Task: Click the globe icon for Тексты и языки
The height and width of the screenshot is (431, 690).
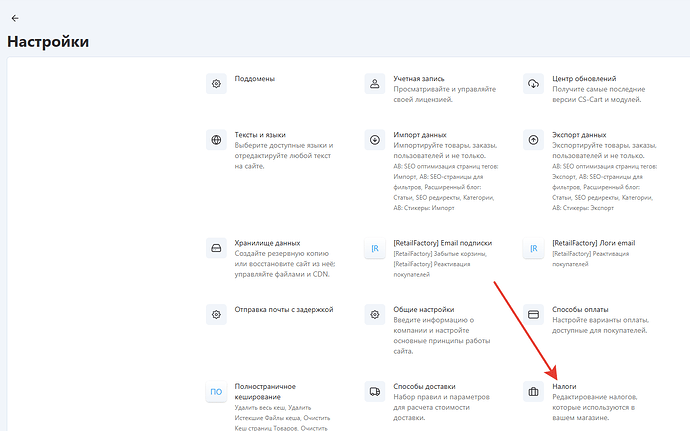Action: (215, 140)
